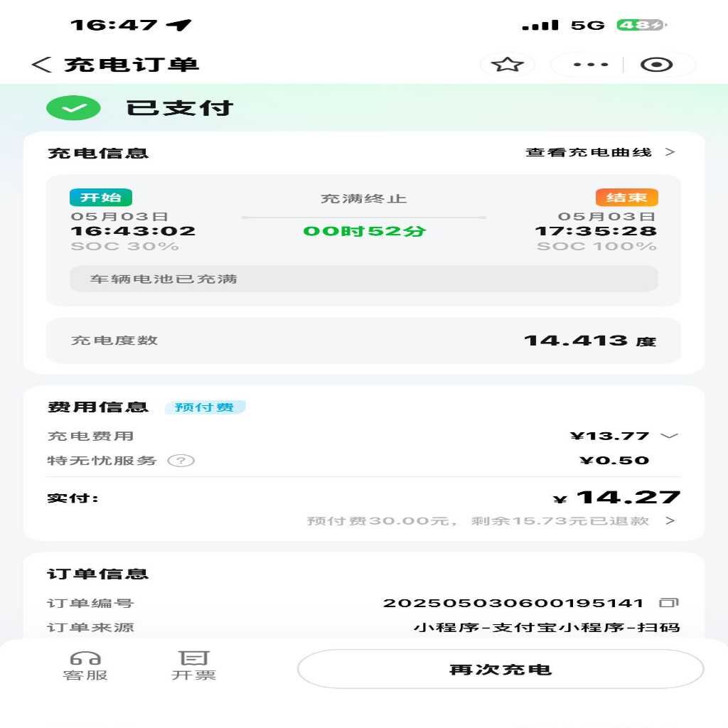
Task: Select the 结束 end label
Action: click(x=627, y=198)
